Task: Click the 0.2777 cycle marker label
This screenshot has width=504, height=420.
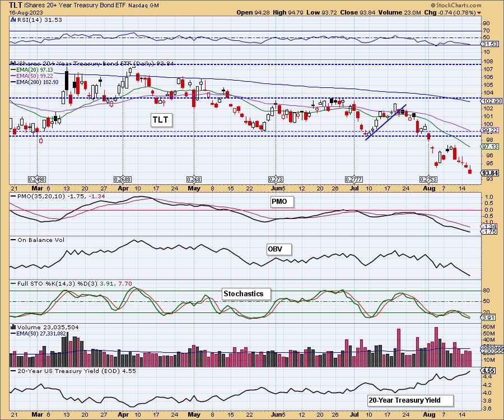Action: point(353,180)
